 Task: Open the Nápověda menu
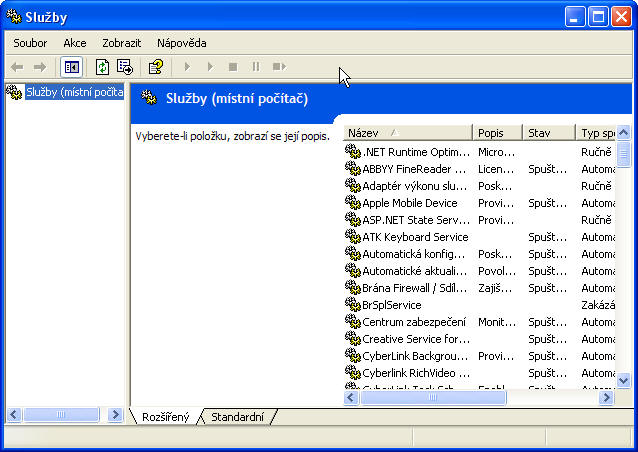(181, 43)
